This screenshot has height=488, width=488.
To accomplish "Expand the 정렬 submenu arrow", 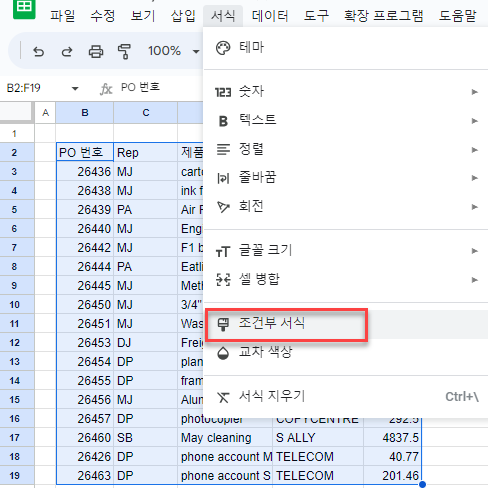I will click(475, 150).
